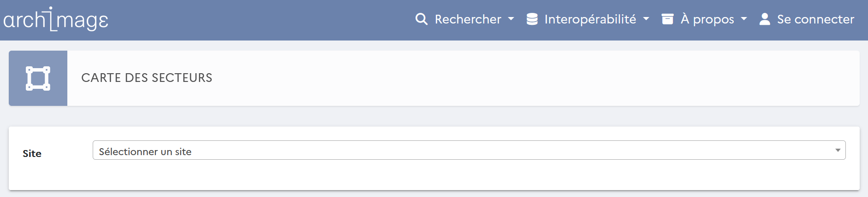Click the empty navbar area right of the logo
The width and height of the screenshot is (868, 197).
click(258, 20)
